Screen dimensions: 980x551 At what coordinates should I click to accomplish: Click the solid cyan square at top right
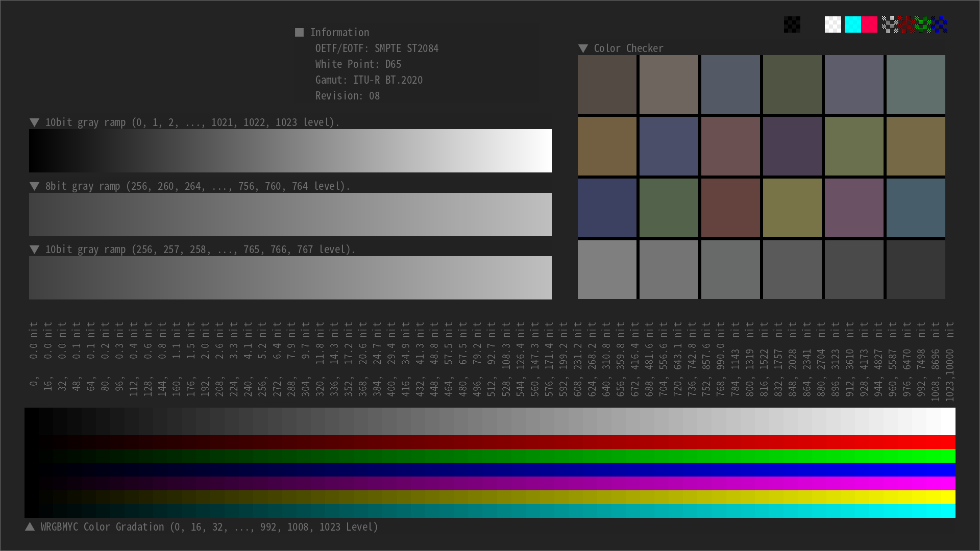coord(853,24)
